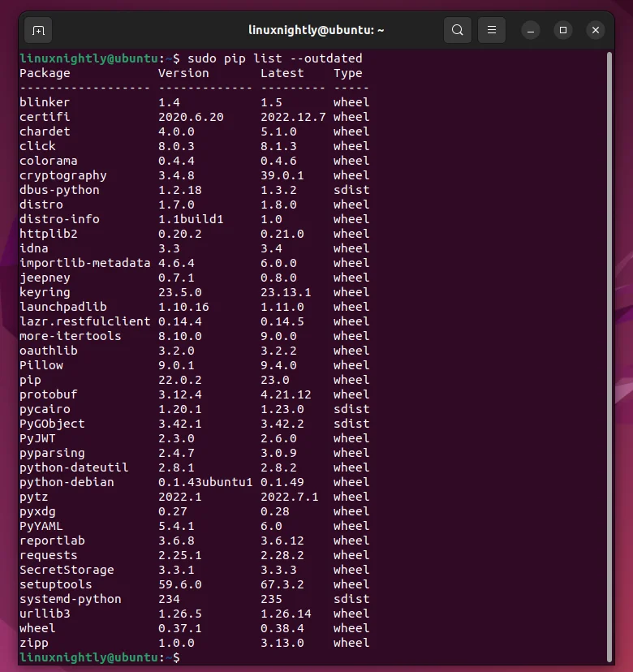This screenshot has width=633, height=672.
Task: Click the 'pyxdg' package name
Action: [x=37, y=512]
